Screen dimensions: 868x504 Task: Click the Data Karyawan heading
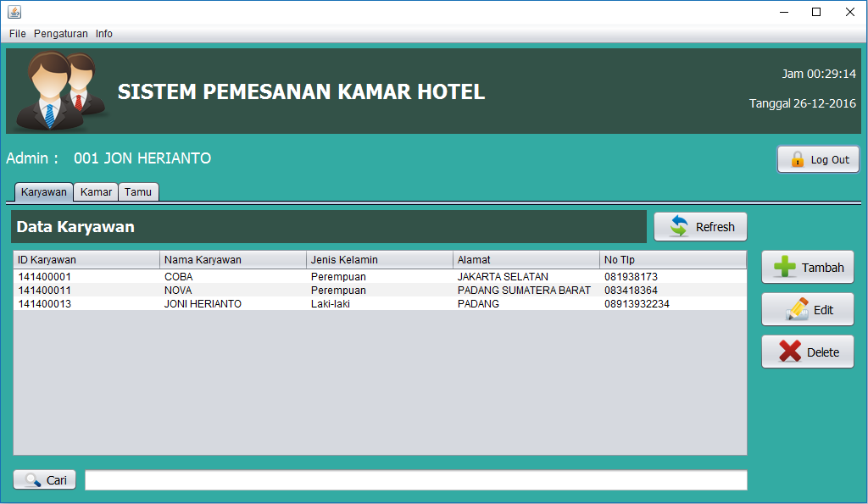[x=75, y=227]
